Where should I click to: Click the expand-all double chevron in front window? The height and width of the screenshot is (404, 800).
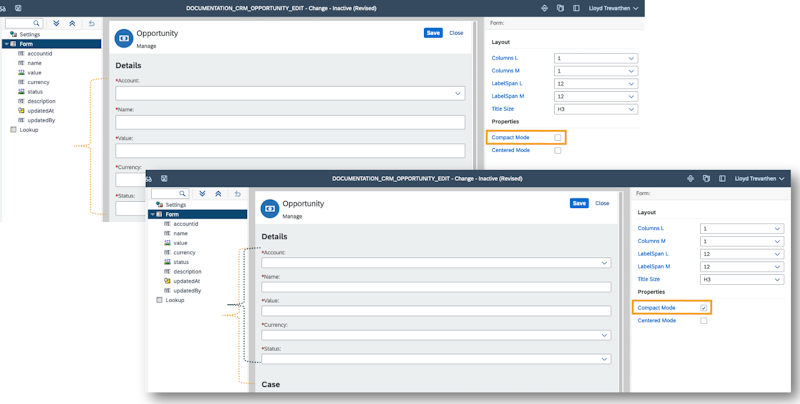point(202,193)
